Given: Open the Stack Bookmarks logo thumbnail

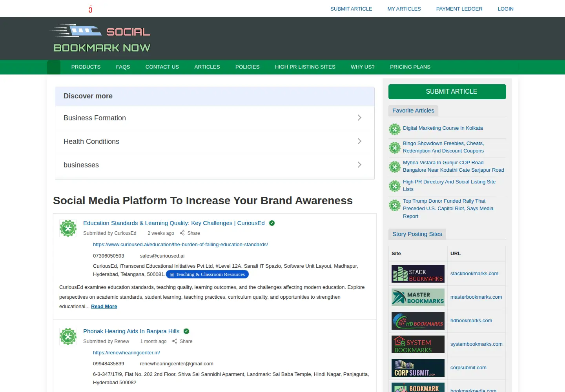Looking at the screenshot, I should 418,274.
